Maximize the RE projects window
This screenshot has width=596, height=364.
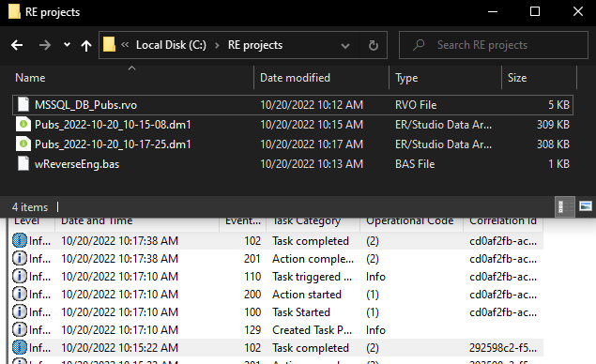(x=535, y=11)
